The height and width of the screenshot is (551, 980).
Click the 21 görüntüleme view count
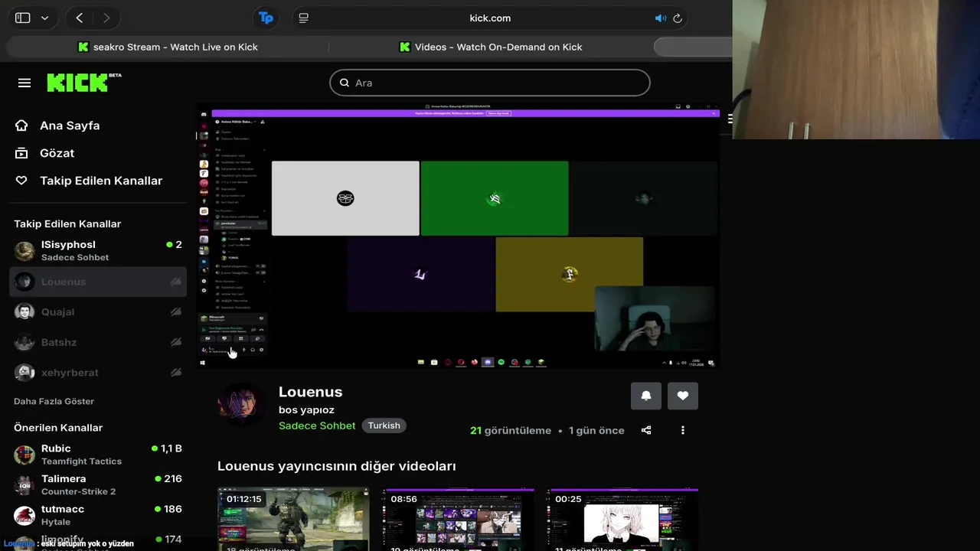pyautogui.click(x=511, y=430)
